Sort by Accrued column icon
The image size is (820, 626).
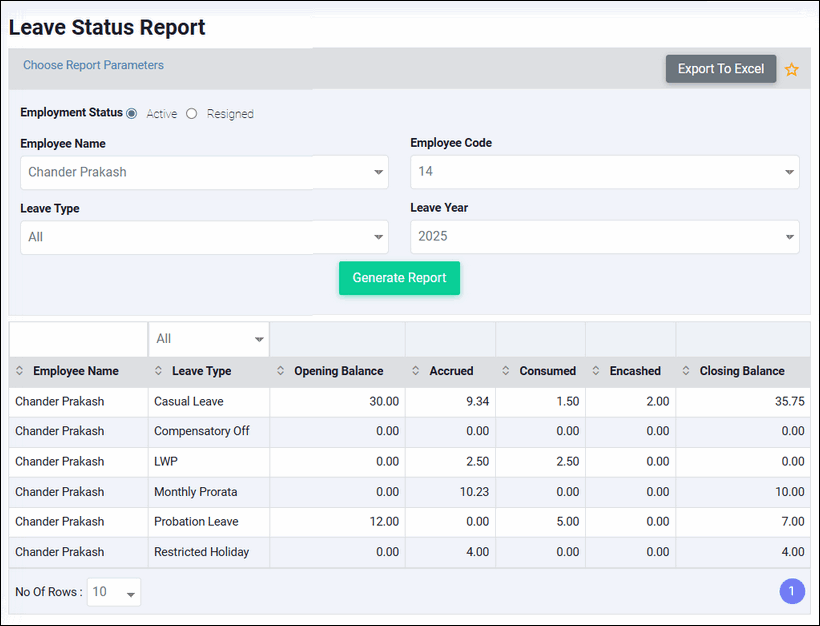416,371
